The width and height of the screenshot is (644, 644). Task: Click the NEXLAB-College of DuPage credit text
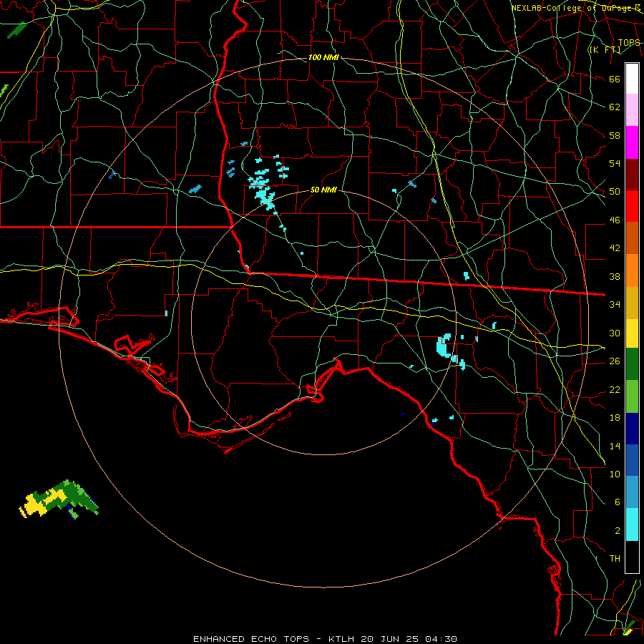[576, 8]
